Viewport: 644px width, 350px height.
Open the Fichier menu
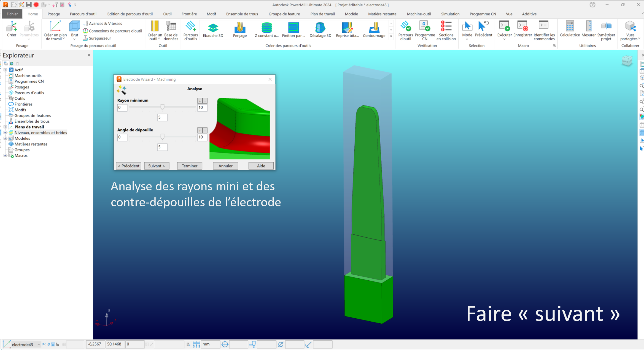pos(12,14)
